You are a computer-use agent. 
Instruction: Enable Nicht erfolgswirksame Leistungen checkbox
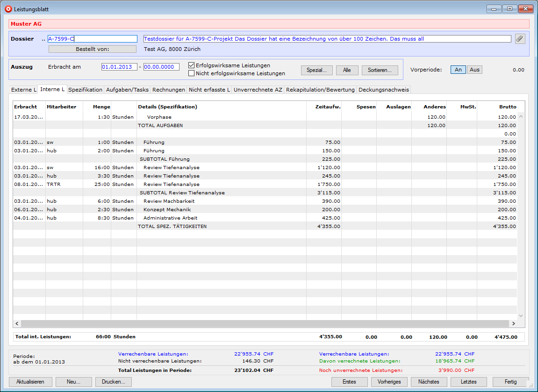pos(191,73)
